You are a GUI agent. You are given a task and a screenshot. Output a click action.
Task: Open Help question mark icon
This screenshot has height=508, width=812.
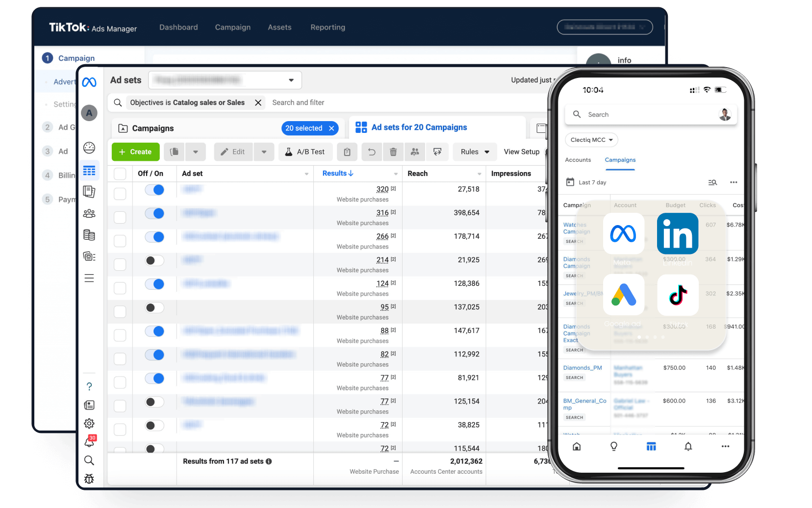pos(89,386)
